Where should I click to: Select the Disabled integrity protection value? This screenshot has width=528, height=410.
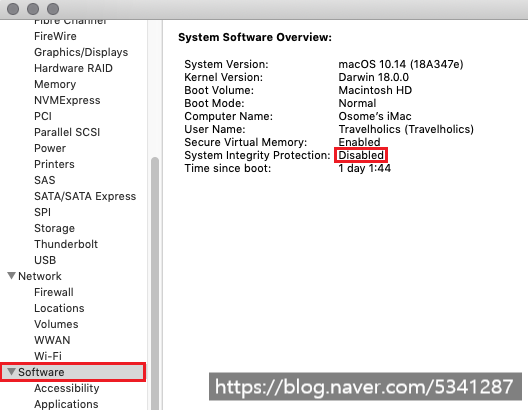tap(361, 155)
